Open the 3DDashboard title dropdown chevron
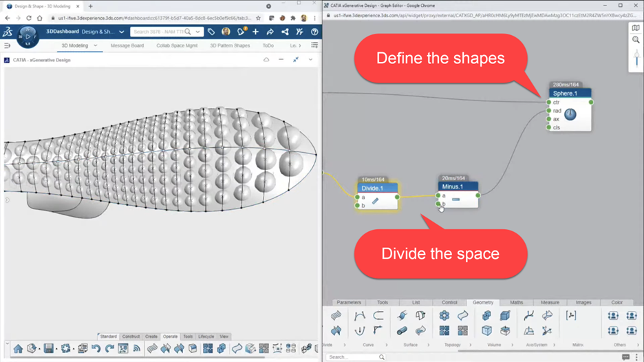Image resolution: width=644 pixels, height=362 pixels. [x=122, y=32]
